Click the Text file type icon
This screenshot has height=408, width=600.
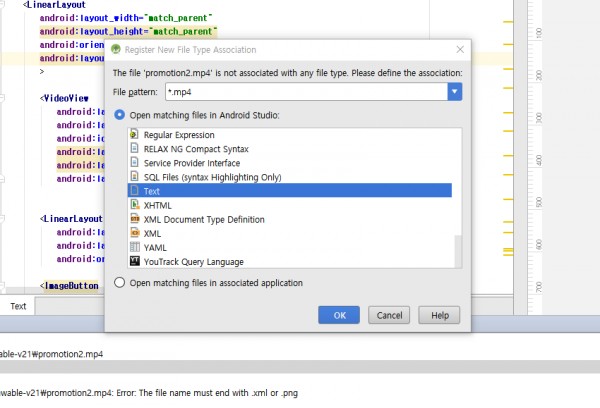tap(134, 190)
